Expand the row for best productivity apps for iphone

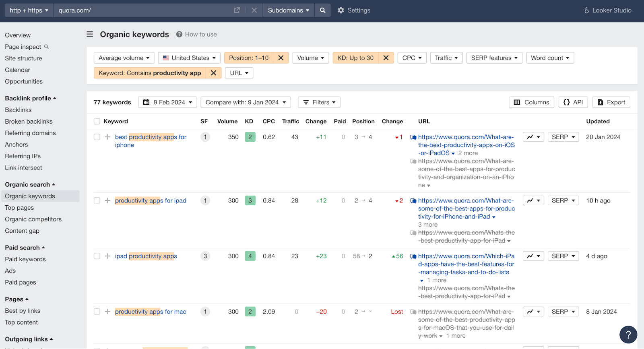tap(107, 137)
